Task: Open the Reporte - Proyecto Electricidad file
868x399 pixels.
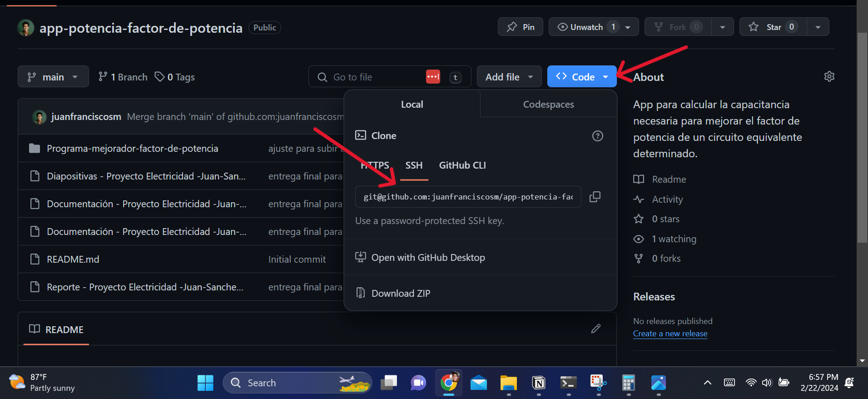Action: click(145, 287)
